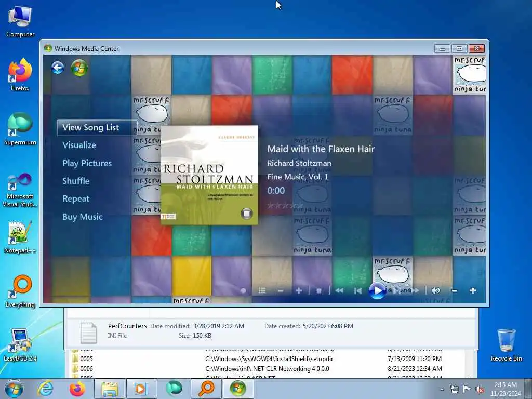
Task: Click the Media Center title bar icon
Action: coord(48,48)
